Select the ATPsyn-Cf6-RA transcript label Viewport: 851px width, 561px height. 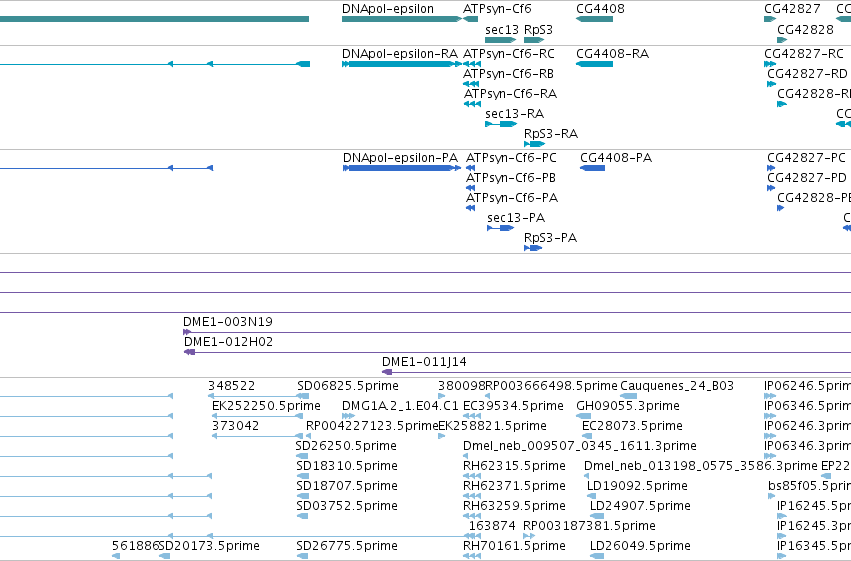(511, 94)
